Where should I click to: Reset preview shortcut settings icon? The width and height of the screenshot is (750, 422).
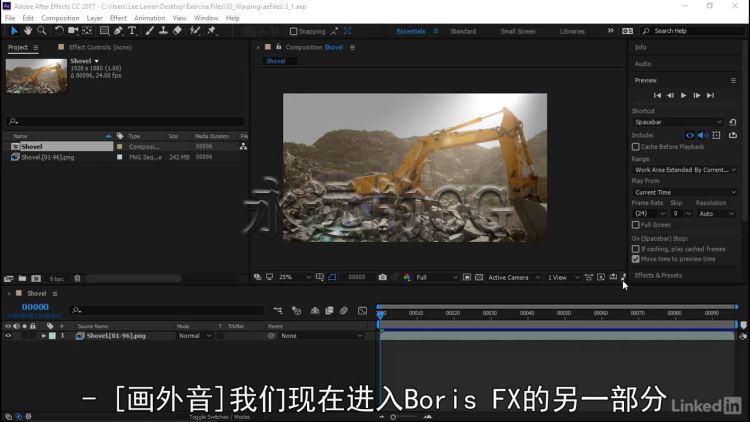[x=732, y=122]
